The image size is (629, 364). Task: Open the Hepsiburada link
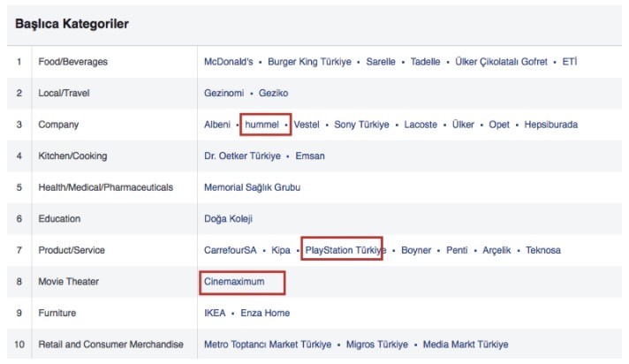tap(551, 125)
